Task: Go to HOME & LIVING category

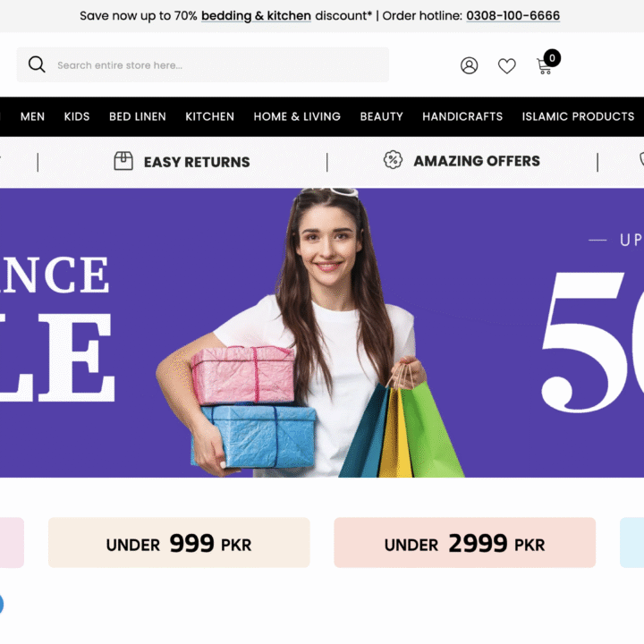Action: coord(297,116)
